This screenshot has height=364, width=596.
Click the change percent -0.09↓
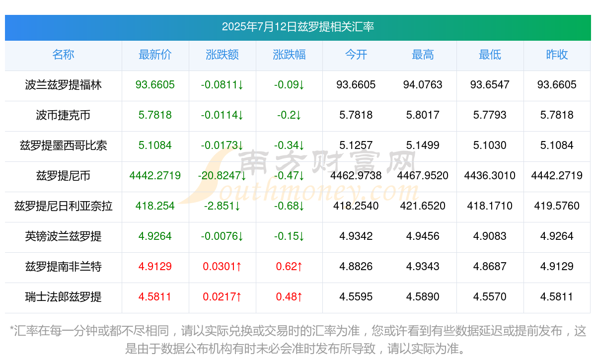(x=289, y=85)
